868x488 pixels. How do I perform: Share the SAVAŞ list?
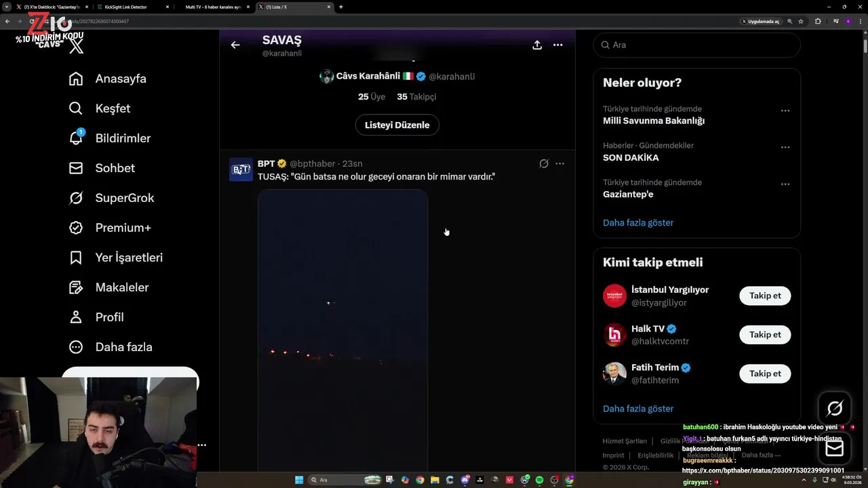537,45
